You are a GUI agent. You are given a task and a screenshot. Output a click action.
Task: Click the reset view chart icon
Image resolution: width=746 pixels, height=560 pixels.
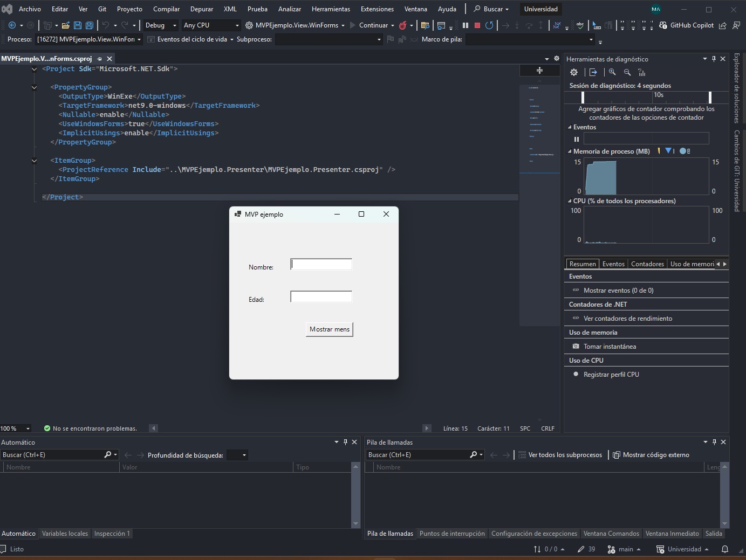click(642, 72)
